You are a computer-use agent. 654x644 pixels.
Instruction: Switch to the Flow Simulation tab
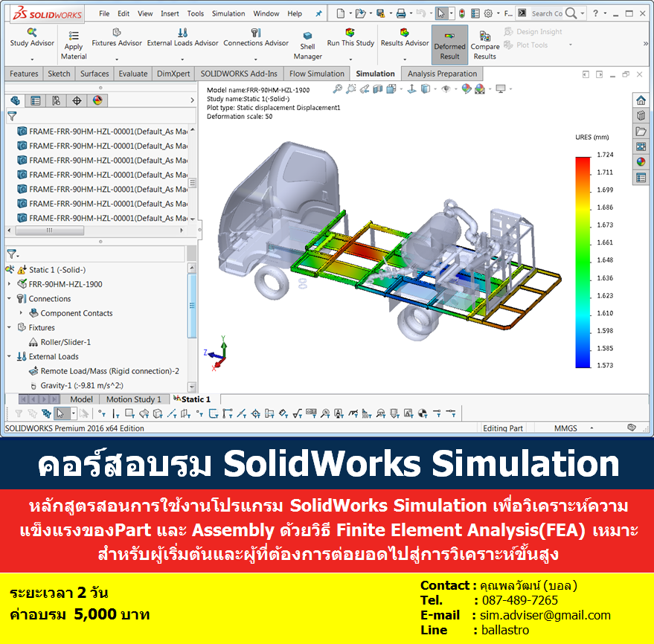pos(316,74)
